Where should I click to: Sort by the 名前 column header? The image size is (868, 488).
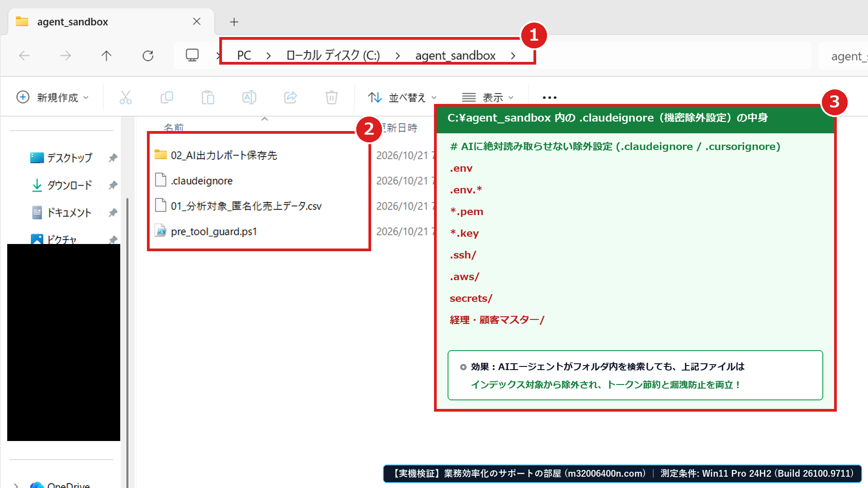[174, 128]
